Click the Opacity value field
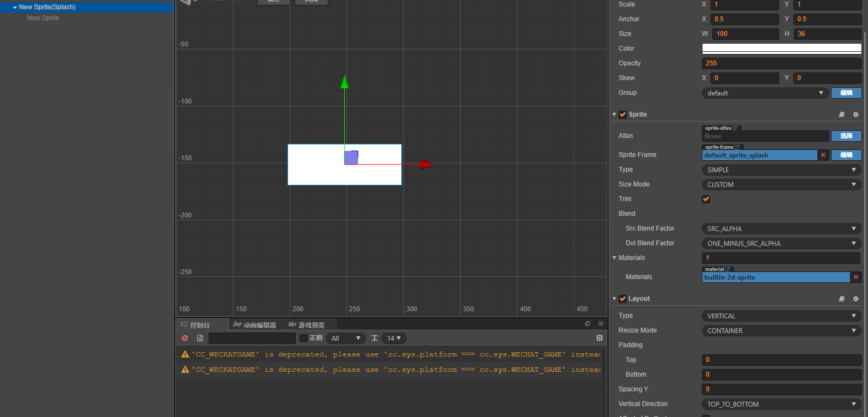 (x=781, y=63)
